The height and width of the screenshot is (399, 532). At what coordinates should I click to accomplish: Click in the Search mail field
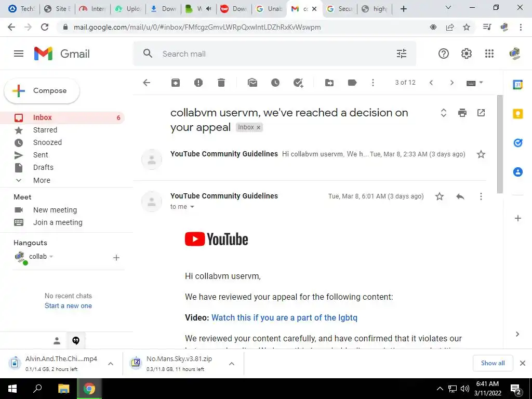(275, 54)
